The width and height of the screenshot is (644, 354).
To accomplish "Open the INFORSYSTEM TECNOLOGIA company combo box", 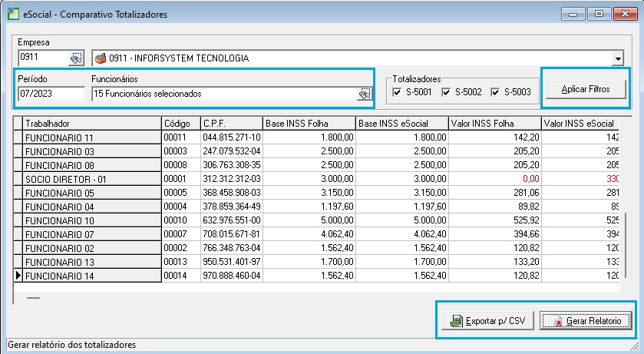I will click(x=358, y=58).
